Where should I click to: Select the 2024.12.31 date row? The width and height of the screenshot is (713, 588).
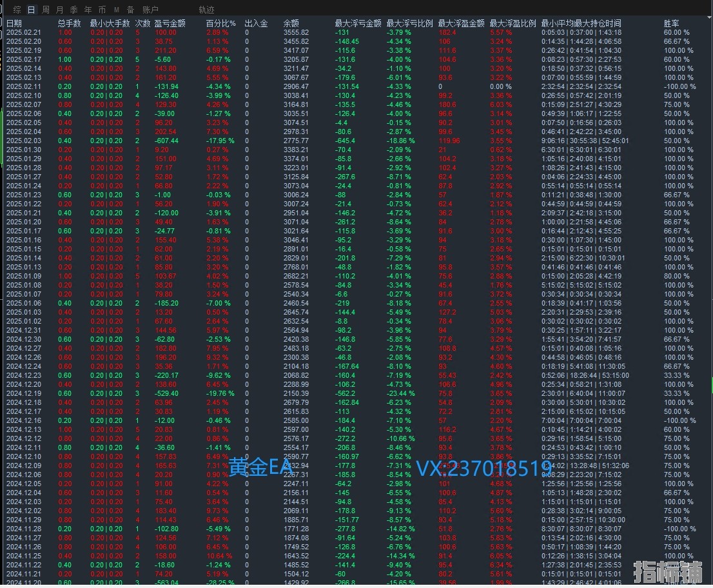point(24,330)
